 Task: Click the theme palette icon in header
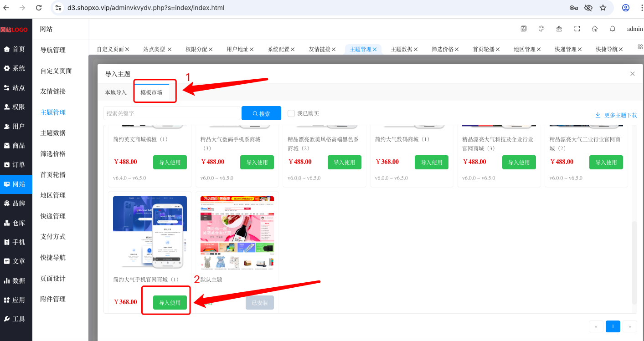coord(541,29)
